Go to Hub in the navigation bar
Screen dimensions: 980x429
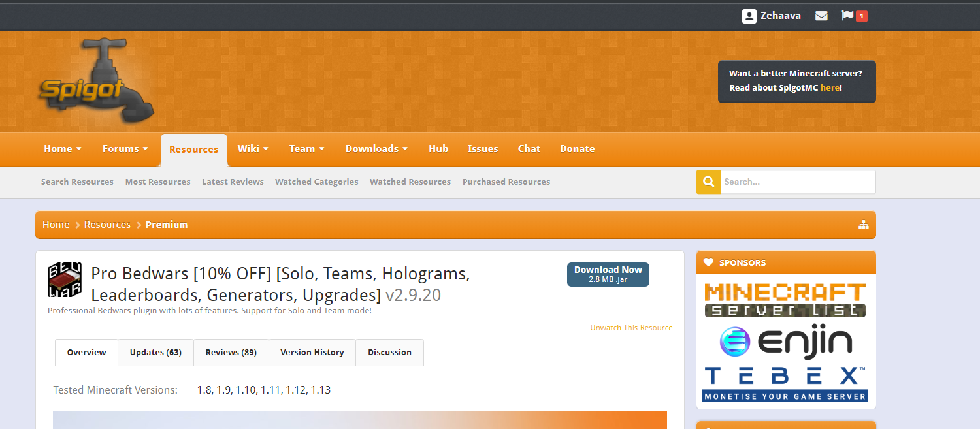[438, 149]
